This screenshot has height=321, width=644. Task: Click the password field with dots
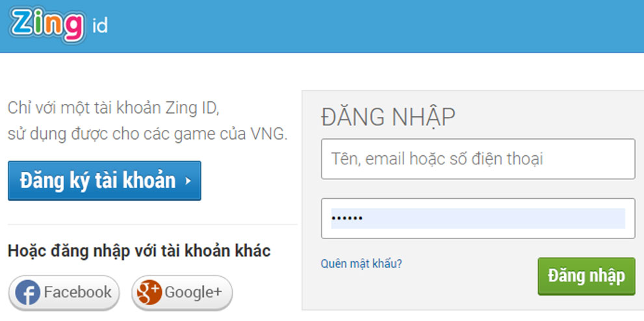[x=478, y=218]
